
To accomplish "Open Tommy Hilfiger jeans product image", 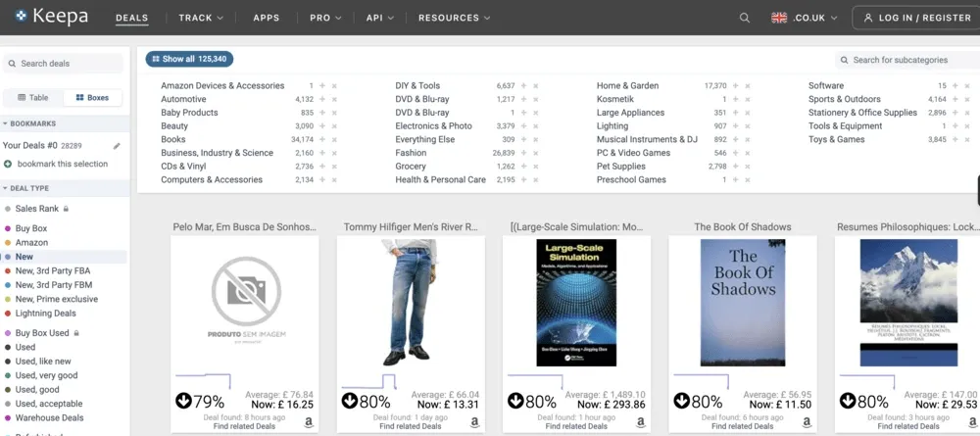I will [411, 303].
